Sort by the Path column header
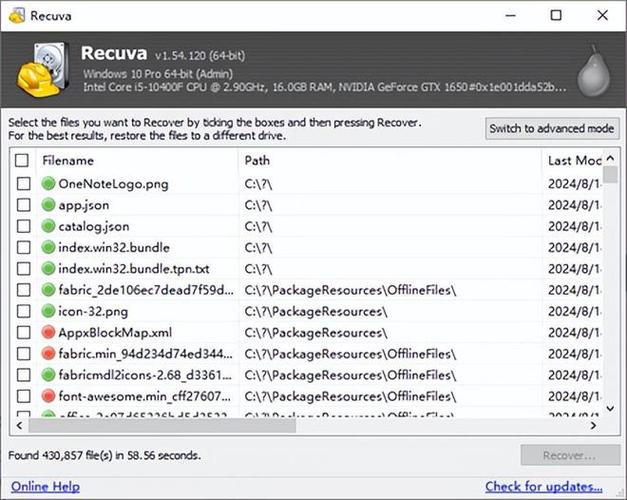Screen dimensions: 627x500 click(390, 160)
